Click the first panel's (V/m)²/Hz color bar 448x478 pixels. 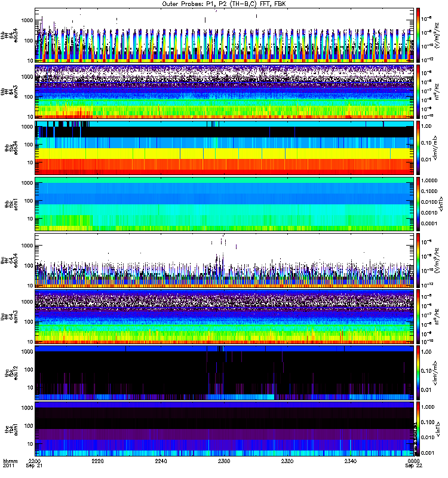coord(419,35)
